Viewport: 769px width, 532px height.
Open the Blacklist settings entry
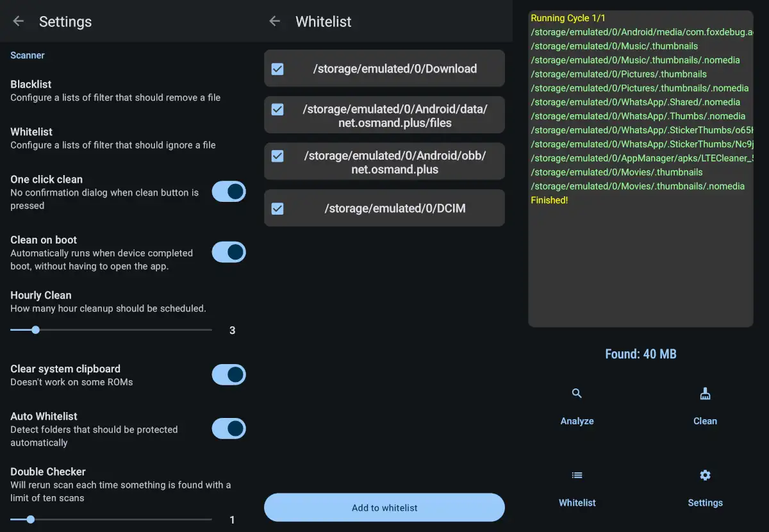[115, 90]
